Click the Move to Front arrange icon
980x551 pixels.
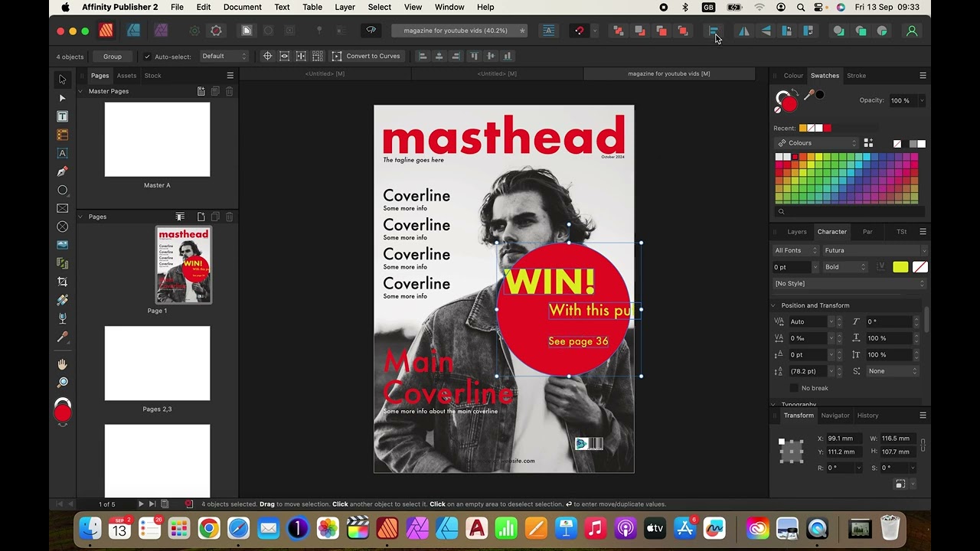coord(683,31)
